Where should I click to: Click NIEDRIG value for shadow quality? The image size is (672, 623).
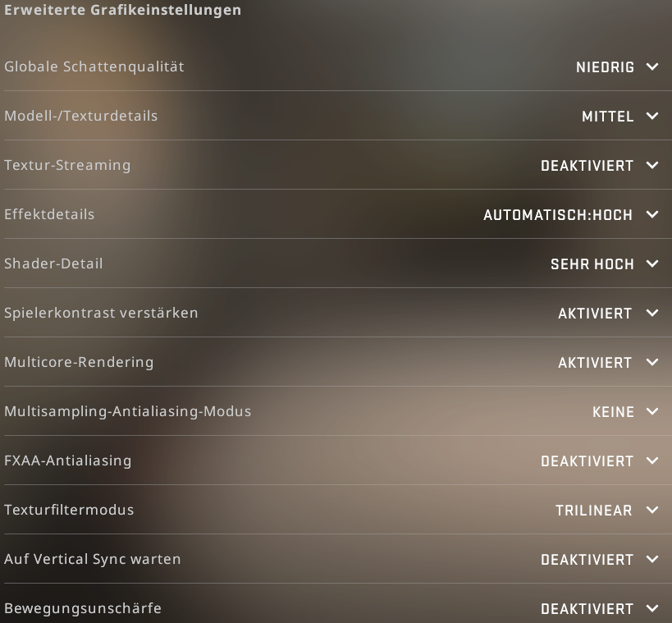606,67
